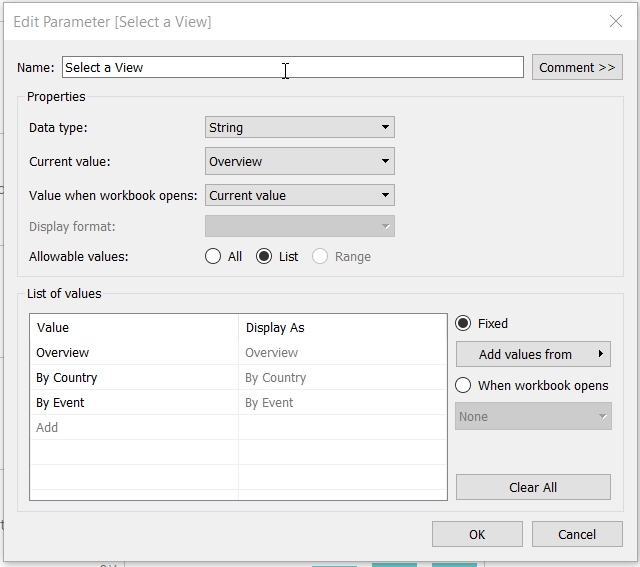This screenshot has width=640, height=567.
Task: Select the List allowable values option
Action: 264,256
